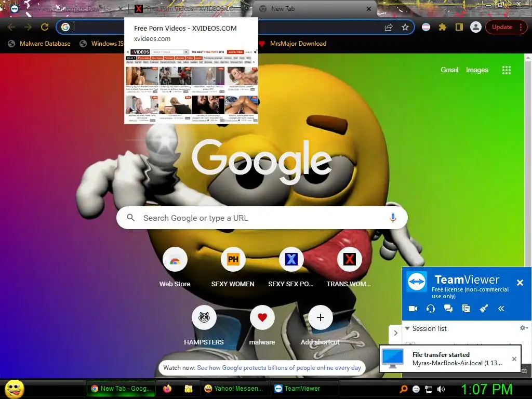532x399 pixels.
Task: Dismiss the File transfer started notification
Action: (514, 359)
